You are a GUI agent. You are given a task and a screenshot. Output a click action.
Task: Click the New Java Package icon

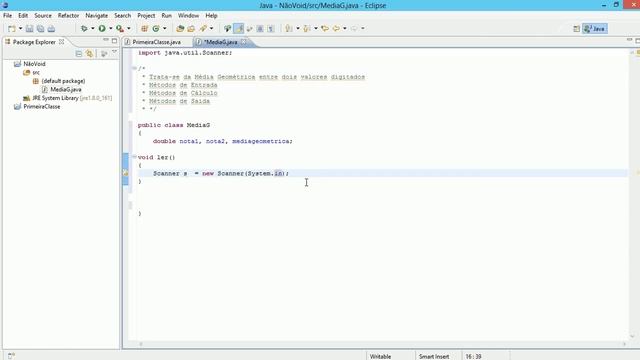(144, 29)
